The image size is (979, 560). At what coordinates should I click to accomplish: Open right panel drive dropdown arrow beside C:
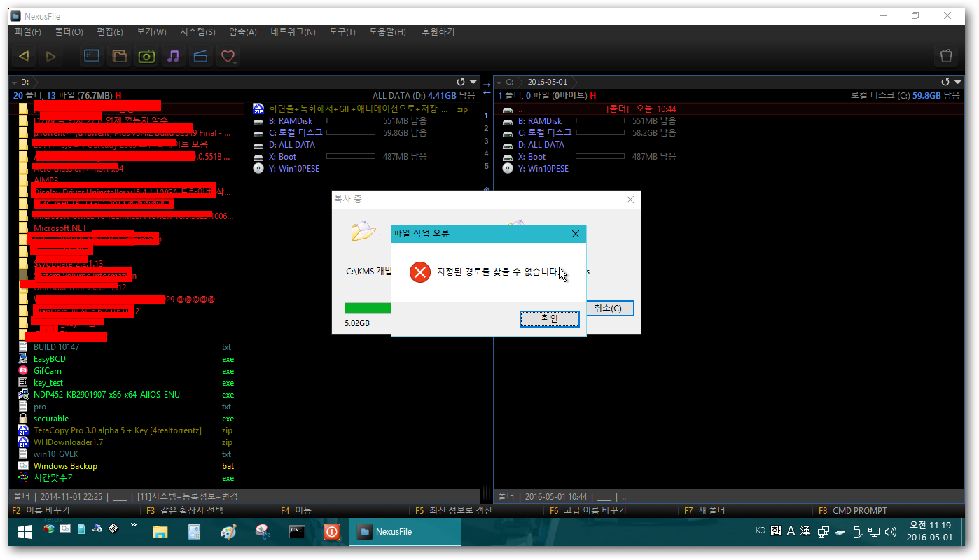499,83
